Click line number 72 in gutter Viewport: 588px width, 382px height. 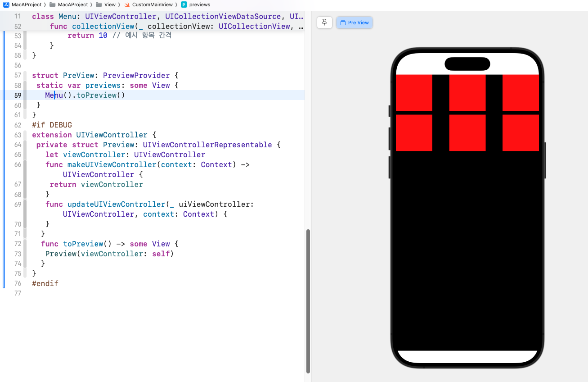pos(18,244)
